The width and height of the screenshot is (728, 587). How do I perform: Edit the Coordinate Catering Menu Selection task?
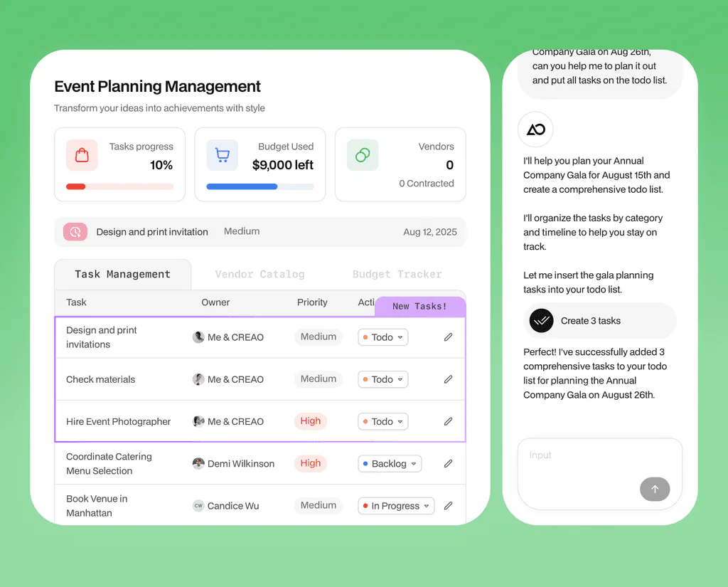[x=448, y=463]
